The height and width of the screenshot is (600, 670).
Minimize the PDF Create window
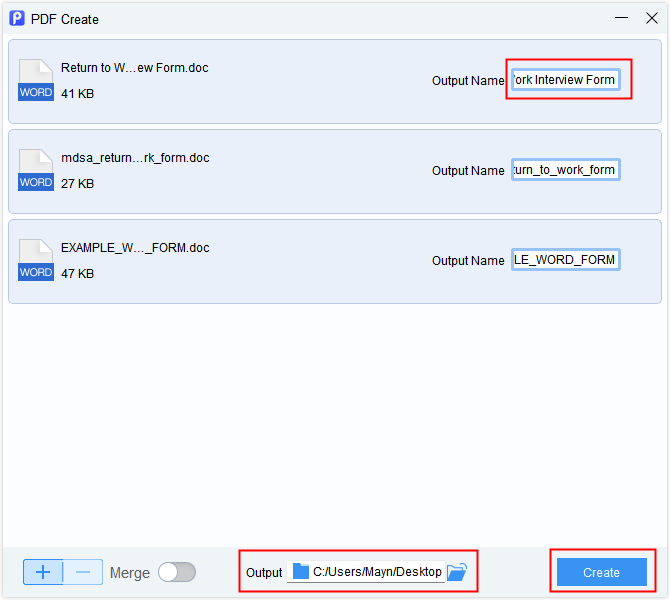tap(621, 18)
